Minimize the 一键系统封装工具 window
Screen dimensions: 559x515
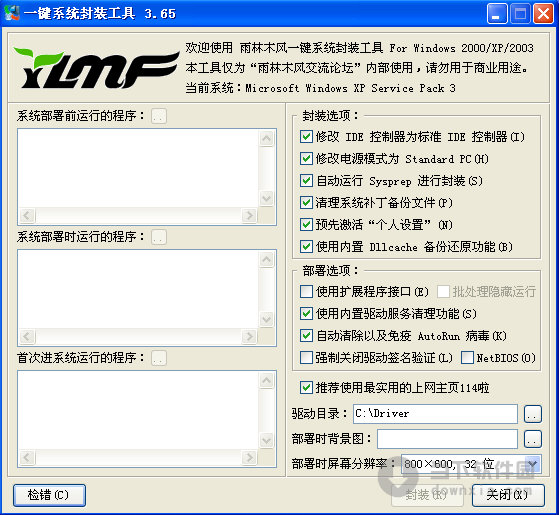497,14
